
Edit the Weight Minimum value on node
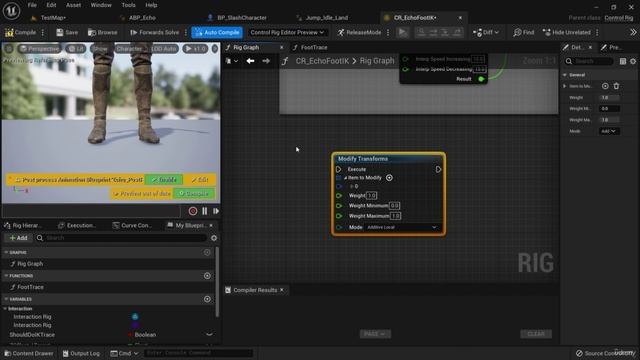(x=394, y=206)
